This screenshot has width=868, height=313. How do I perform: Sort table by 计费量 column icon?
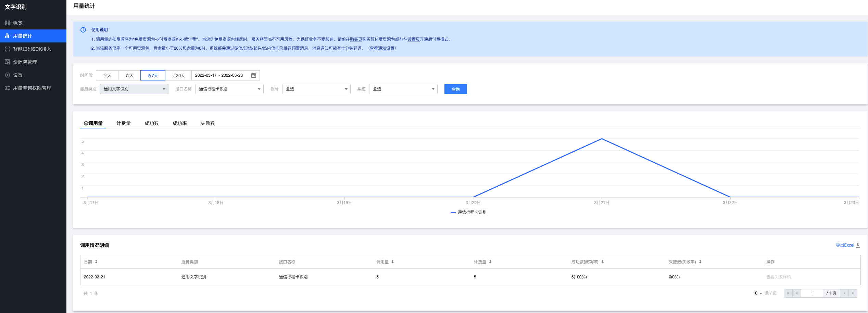490,262
